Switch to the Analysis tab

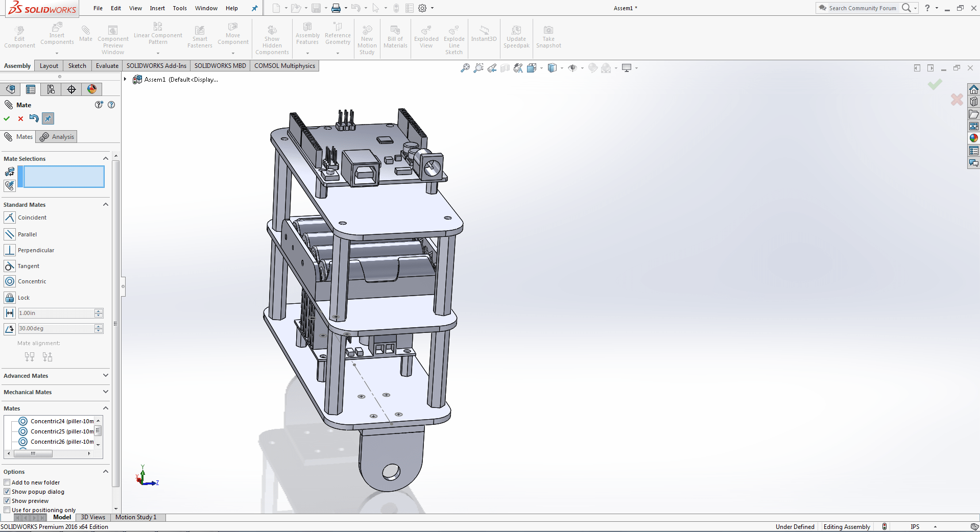click(57, 137)
